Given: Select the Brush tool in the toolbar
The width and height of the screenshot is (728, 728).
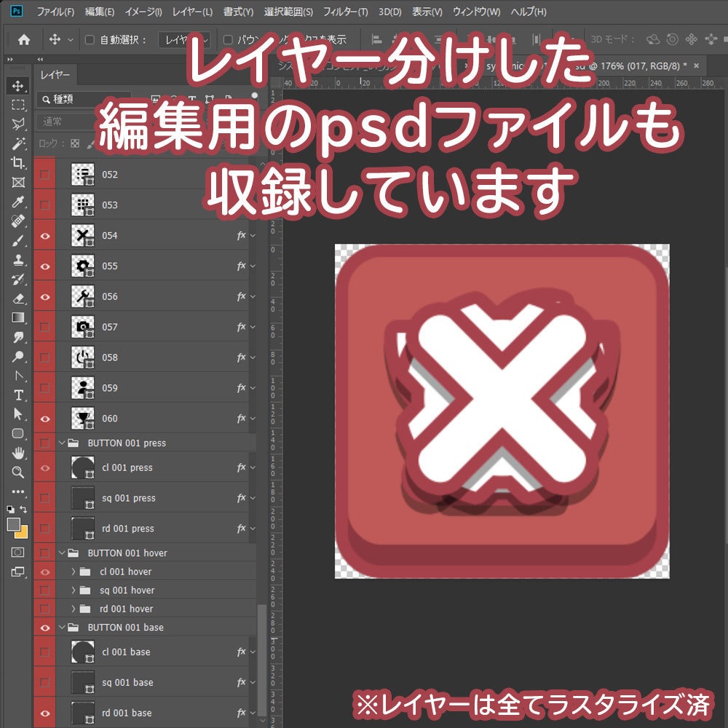Looking at the screenshot, I should (x=18, y=241).
